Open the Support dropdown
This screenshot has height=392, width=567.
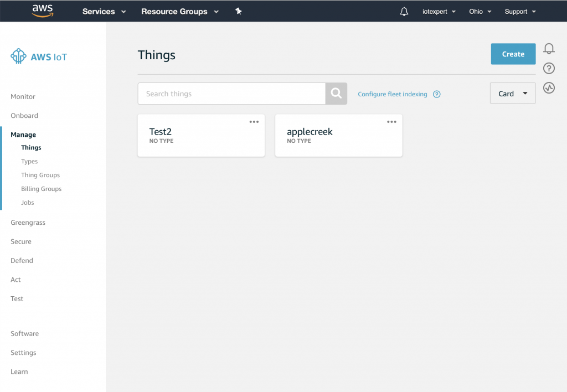pos(520,12)
